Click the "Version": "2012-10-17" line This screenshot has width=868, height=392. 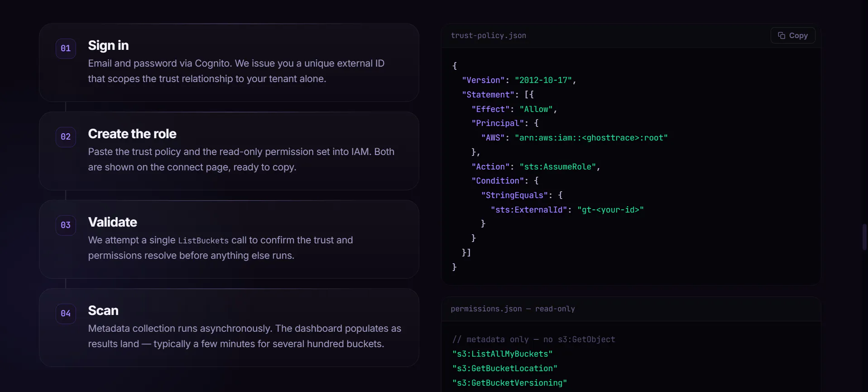(x=519, y=80)
